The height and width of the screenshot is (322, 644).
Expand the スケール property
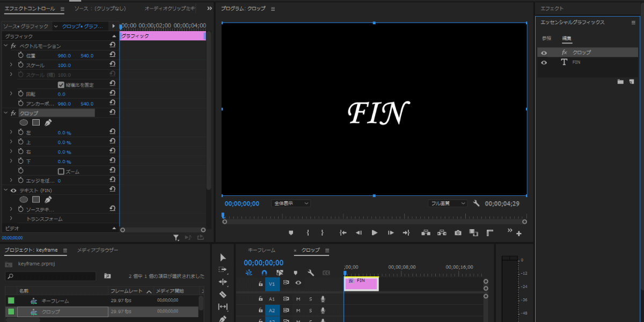pos(11,65)
